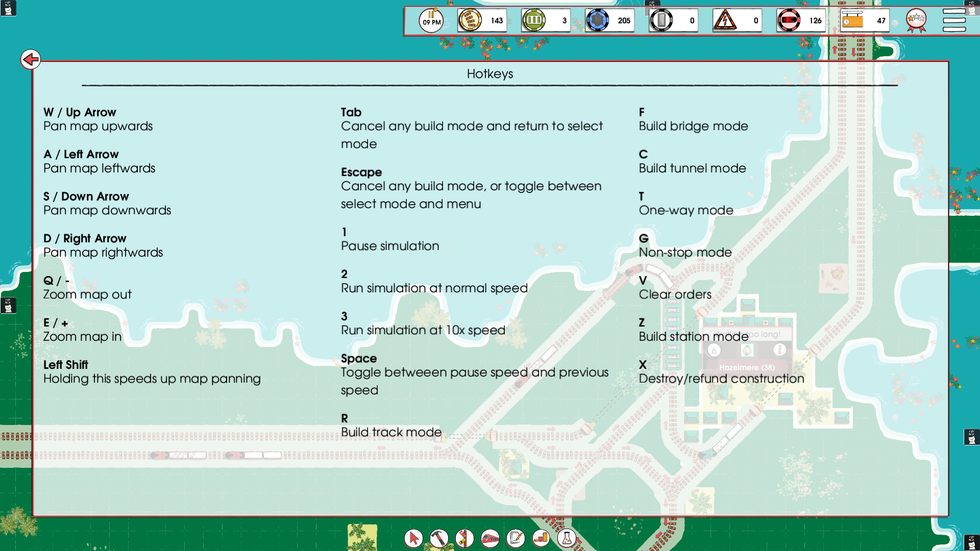Screen dimensions: 980x551
Task: Click the track resource chip icon
Action: click(x=470, y=20)
